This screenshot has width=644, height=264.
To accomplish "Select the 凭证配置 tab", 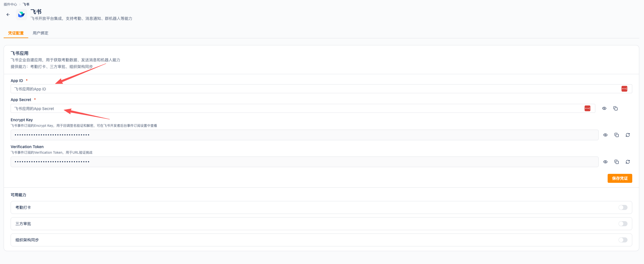I will click(16, 33).
